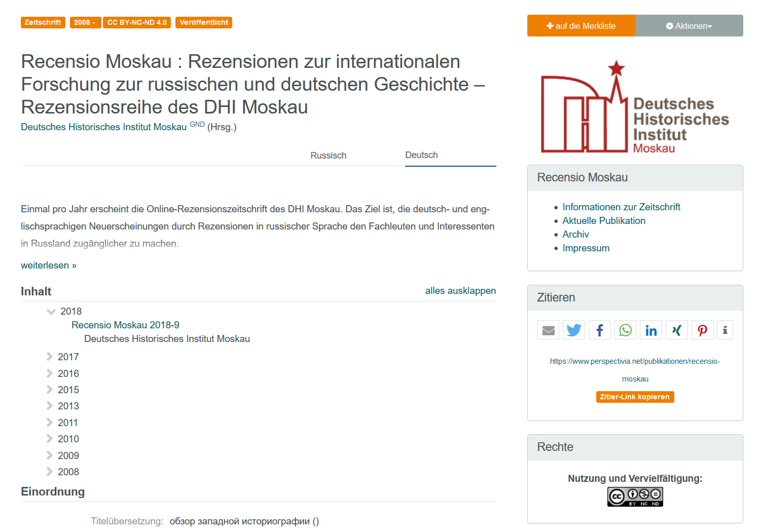Open the GND superscript link
This screenshot has height=532, width=760.
(197, 124)
